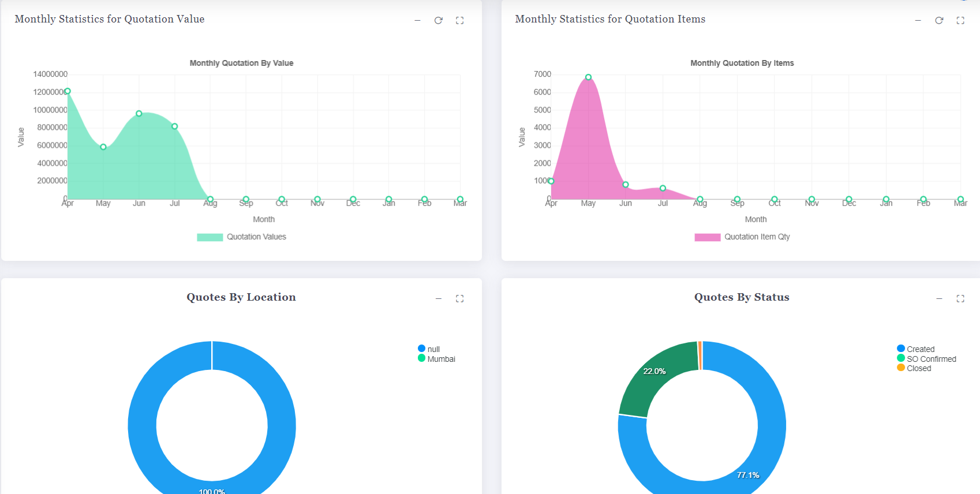
Task: Click 'Monthly Statistics for Quotation Items' heading
Action: pyautogui.click(x=610, y=19)
